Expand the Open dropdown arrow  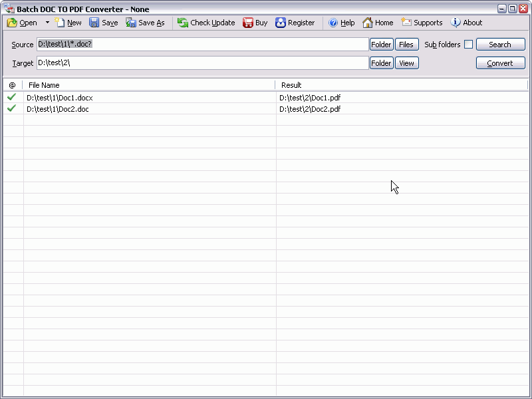coord(47,23)
